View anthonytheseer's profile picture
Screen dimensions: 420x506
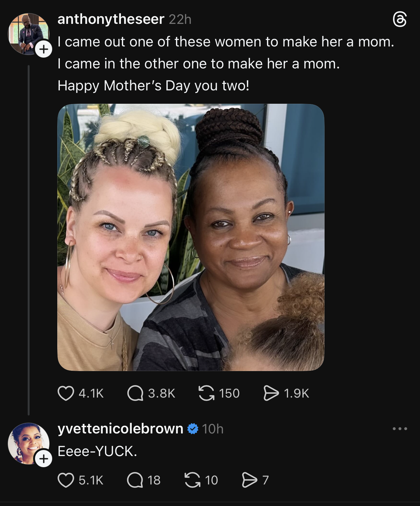tap(29, 34)
